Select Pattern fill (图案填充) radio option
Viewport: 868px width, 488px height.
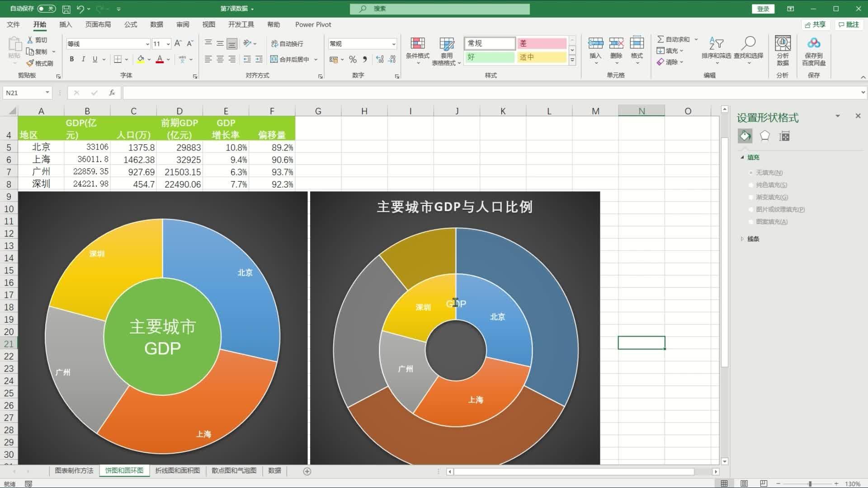tap(751, 221)
